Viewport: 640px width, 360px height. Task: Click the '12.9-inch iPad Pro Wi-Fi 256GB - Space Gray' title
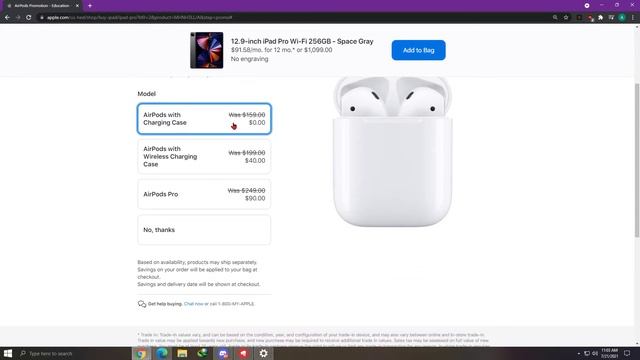tap(302, 41)
